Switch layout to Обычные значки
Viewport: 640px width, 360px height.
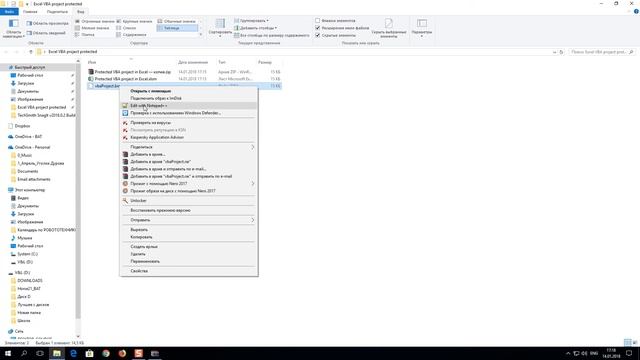177,21
